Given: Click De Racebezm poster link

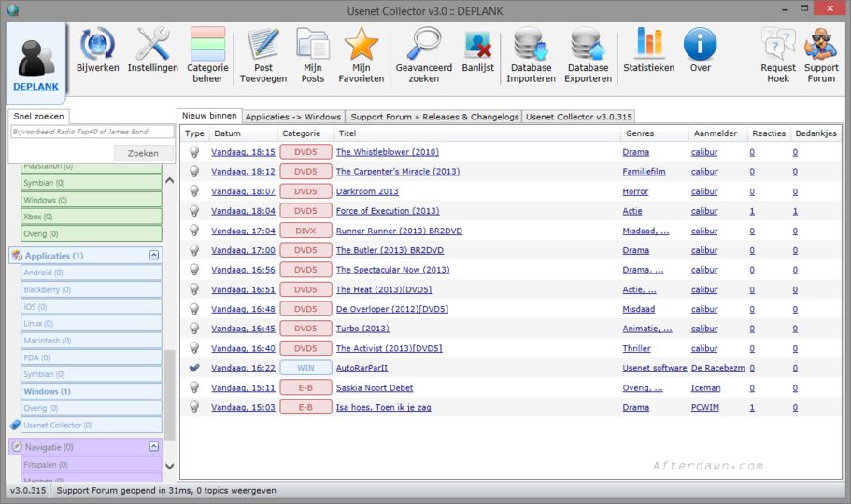Looking at the screenshot, I should (x=718, y=368).
